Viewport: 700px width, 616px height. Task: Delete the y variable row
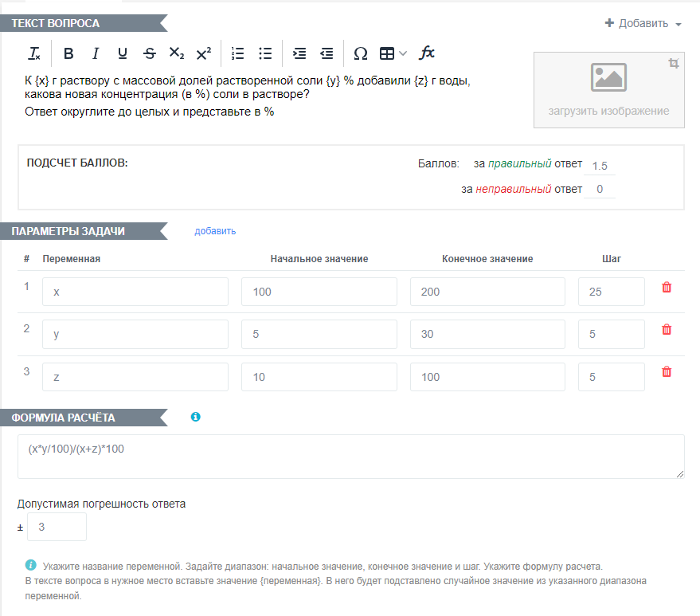[x=667, y=330]
